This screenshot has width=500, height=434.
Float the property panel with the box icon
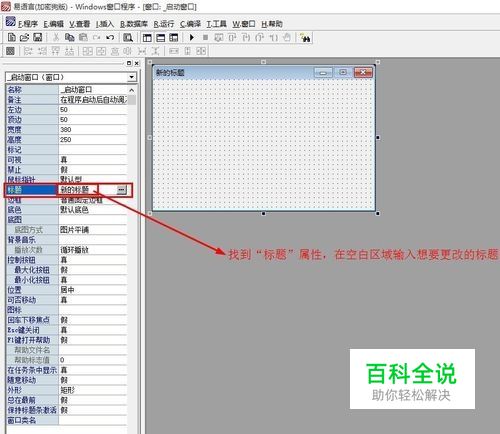129,63
